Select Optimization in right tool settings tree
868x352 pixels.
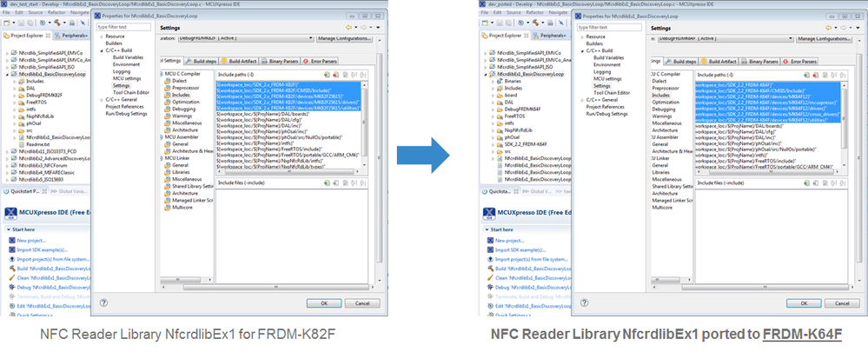tap(666, 103)
